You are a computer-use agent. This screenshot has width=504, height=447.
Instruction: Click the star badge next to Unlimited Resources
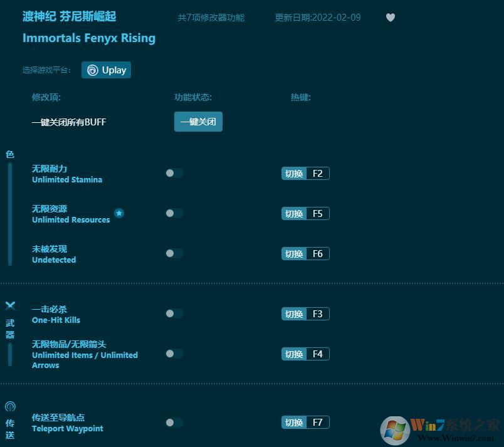119,213
